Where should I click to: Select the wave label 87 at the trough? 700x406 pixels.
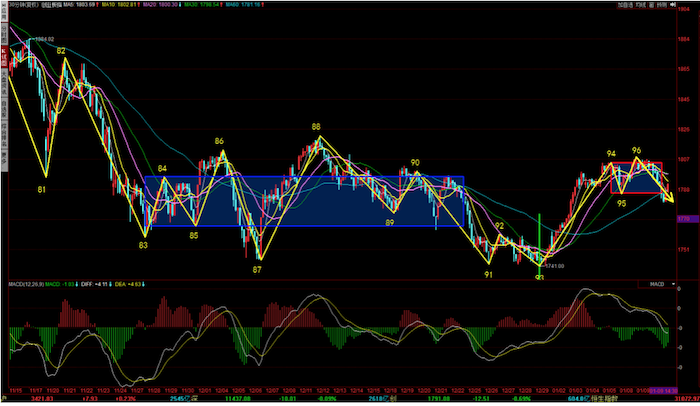coord(257,269)
